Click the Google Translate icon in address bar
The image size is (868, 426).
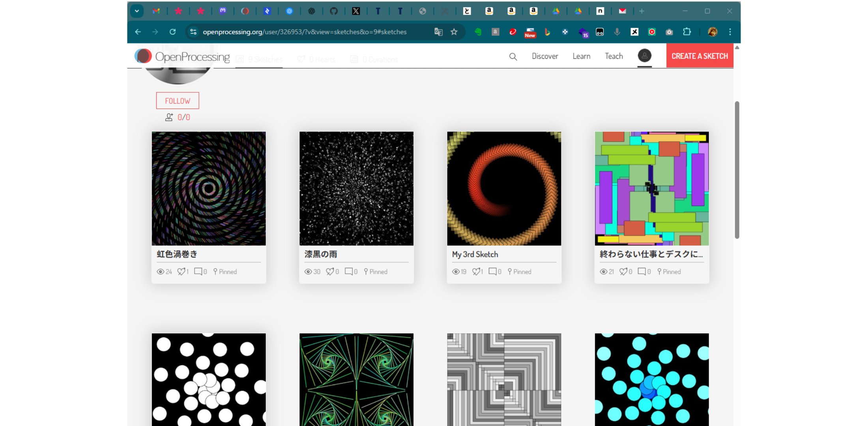(x=438, y=32)
